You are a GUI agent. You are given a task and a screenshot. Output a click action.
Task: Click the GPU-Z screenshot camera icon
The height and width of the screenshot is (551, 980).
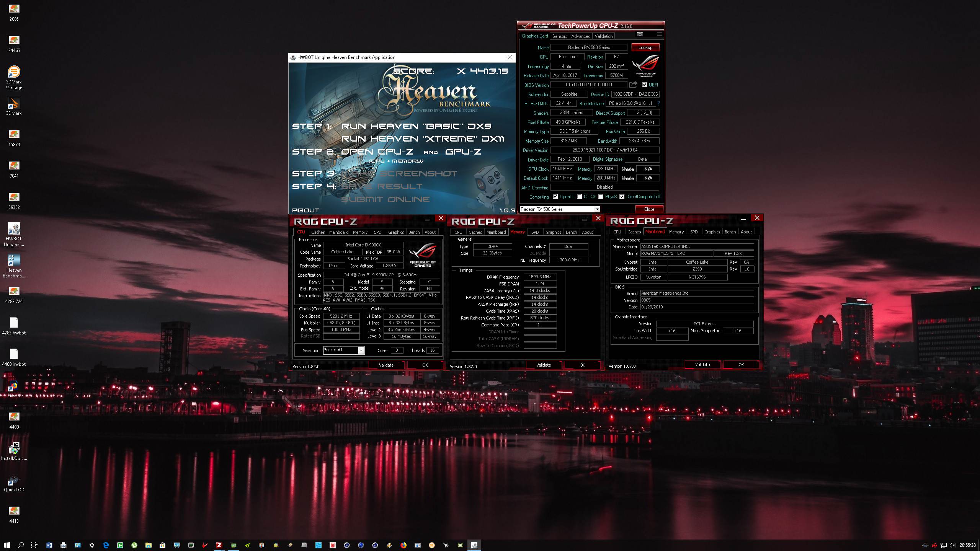coord(640,34)
